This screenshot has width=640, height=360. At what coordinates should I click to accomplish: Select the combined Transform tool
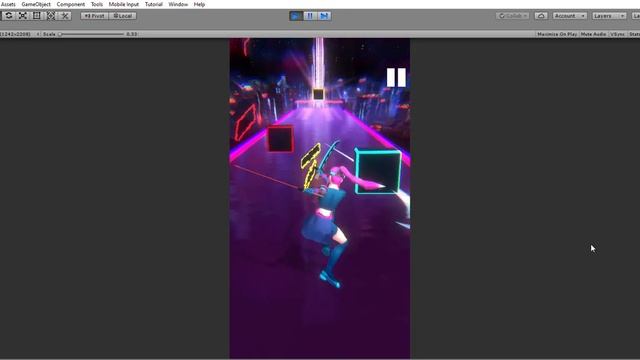[x=51, y=16]
